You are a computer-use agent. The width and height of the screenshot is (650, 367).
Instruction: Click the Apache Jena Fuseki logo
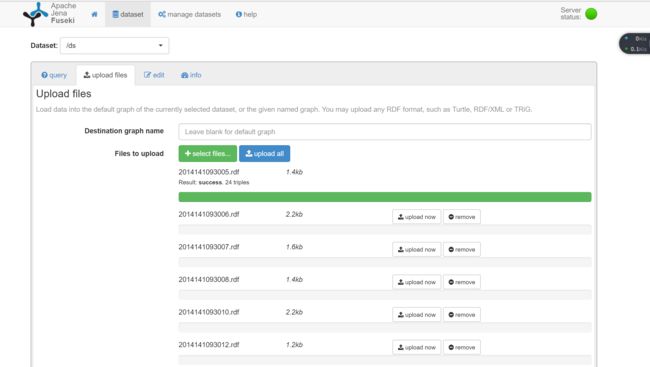coord(50,14)
